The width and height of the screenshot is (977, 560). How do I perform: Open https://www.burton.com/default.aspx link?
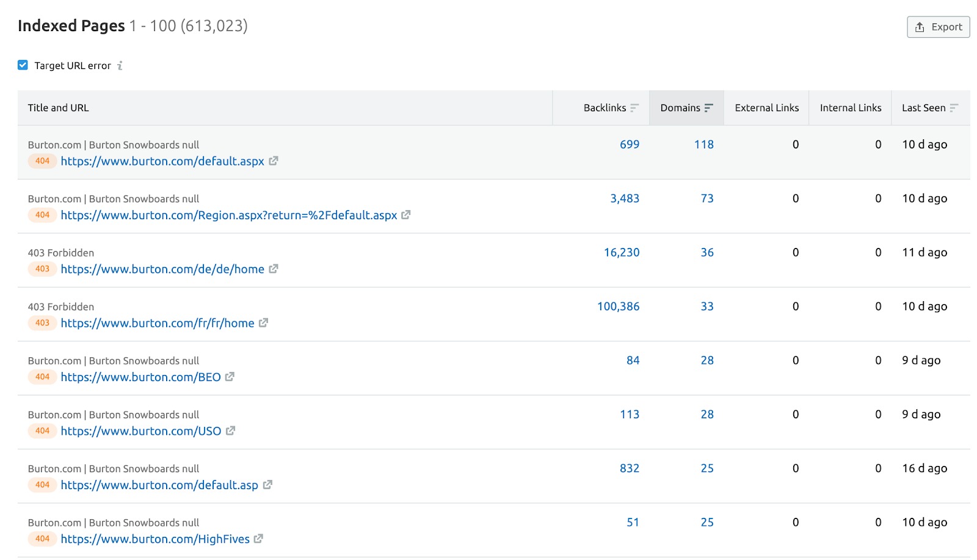(162, 161)
